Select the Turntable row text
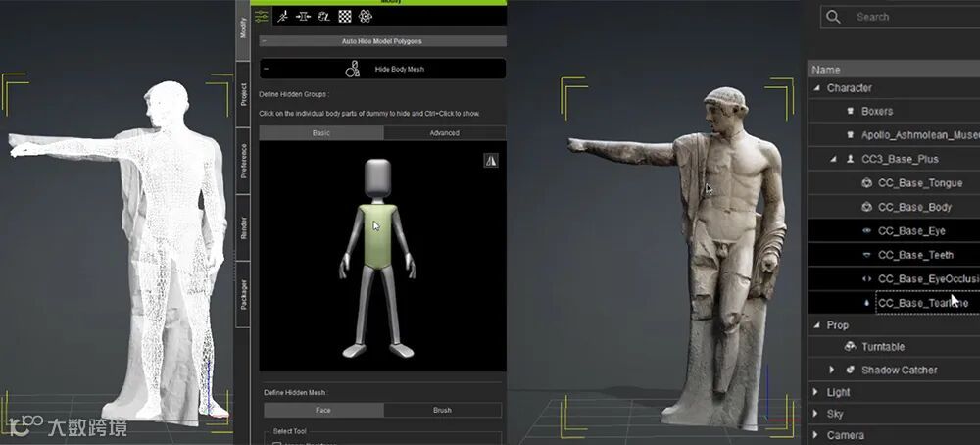 click(883, 347)
